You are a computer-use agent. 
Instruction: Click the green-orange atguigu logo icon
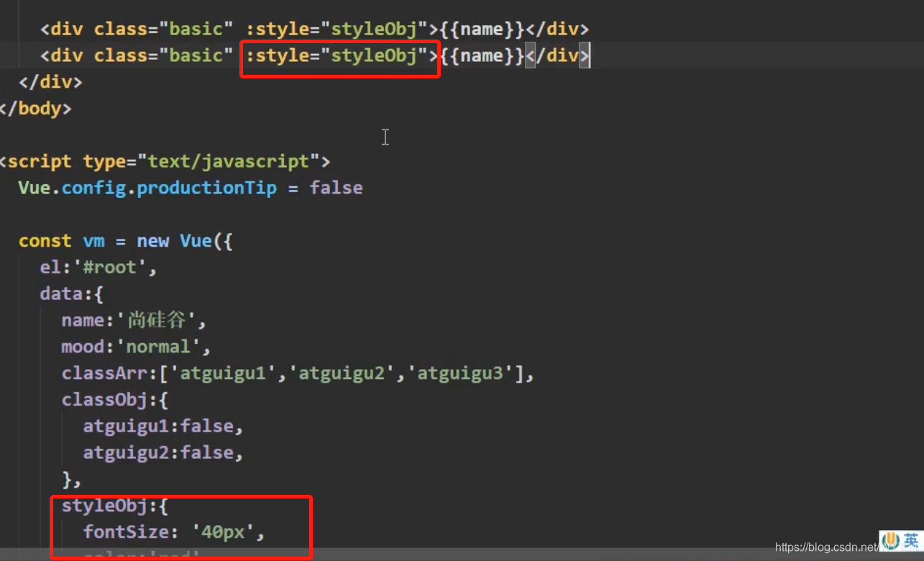coord(891,541)
